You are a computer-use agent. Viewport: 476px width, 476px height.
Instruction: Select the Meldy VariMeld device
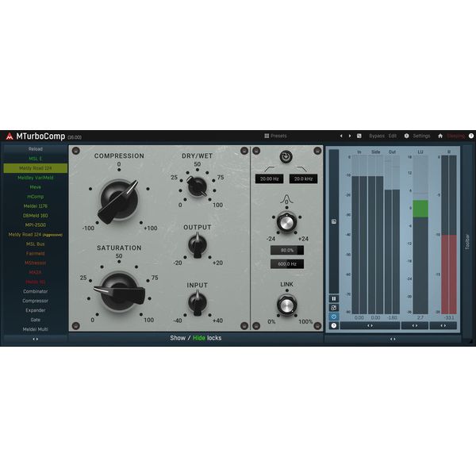pyautogui.click(x=35, y=178)
